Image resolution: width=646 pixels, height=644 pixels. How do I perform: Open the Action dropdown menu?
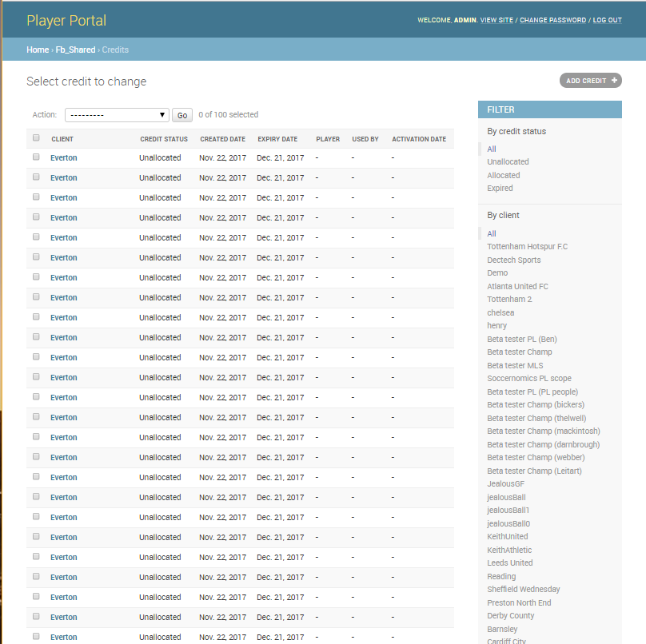pos(117,115)
